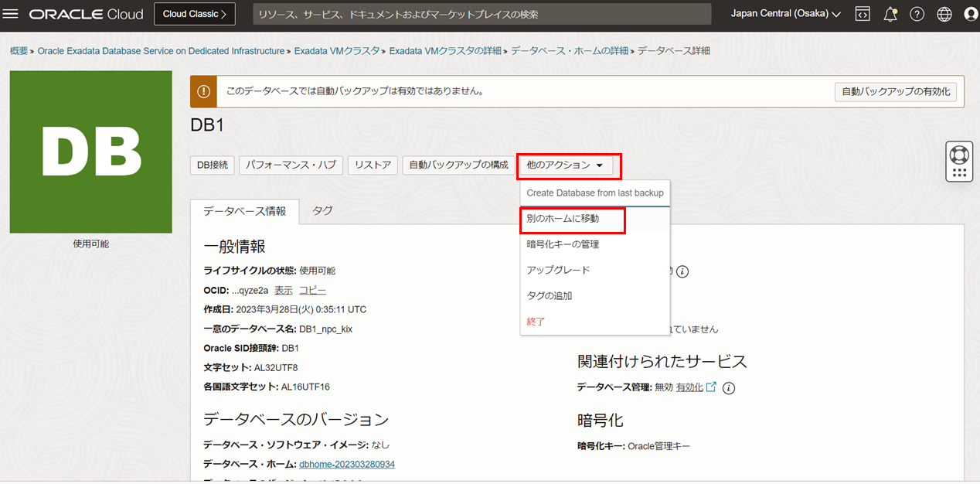980x484 pixels.
Task: Open the Cloud Classic switcher
Action: point(194,14)
